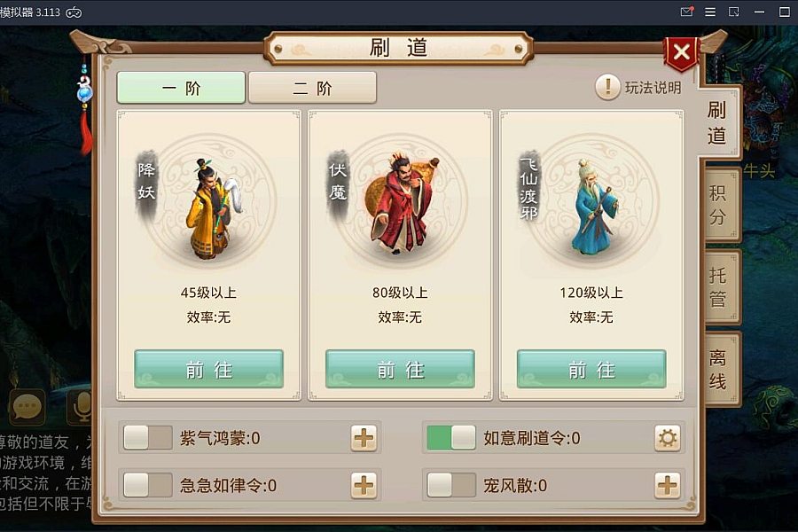Viewport: 798px width, 532px height.
Task: Go to the 离线 side tab
Action: (x=720, y=369)
